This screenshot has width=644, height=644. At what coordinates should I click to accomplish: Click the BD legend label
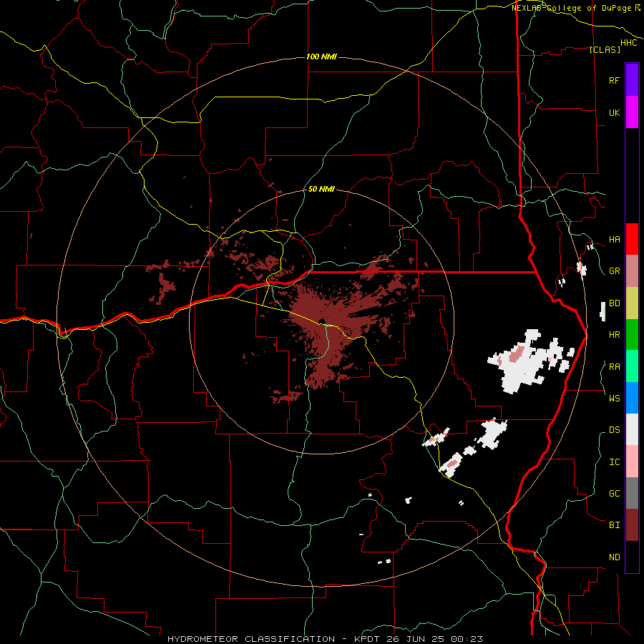tap(614, 303)
